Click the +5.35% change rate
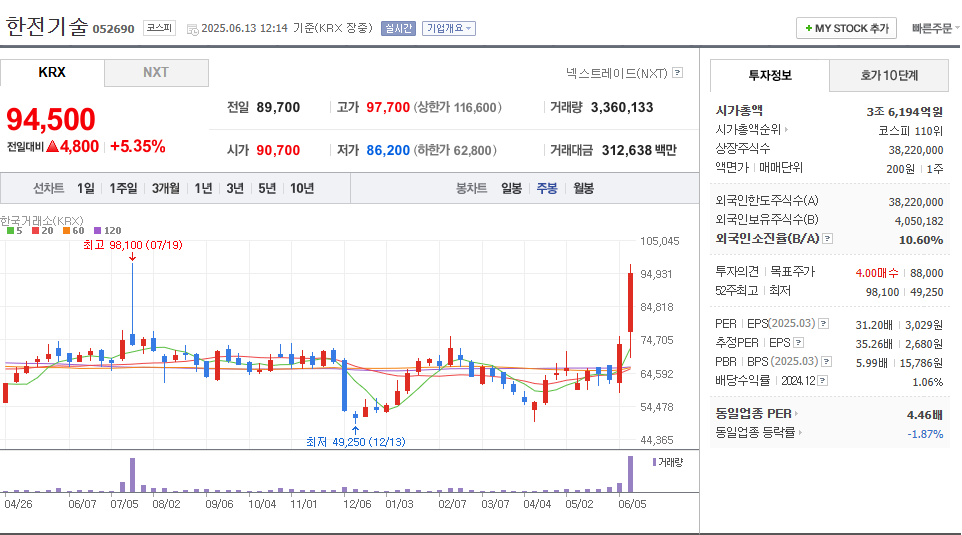Viewport: 962px width, 535px height. (137, 147)
